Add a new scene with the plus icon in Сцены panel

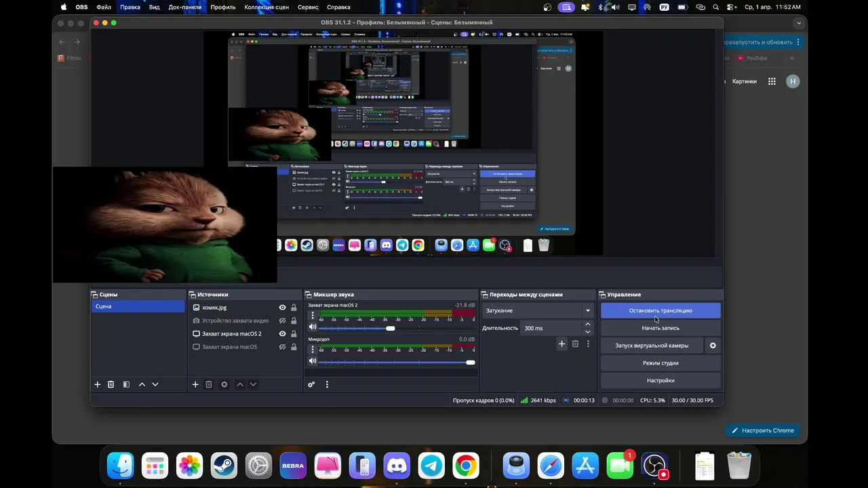[x=97, y=384]
